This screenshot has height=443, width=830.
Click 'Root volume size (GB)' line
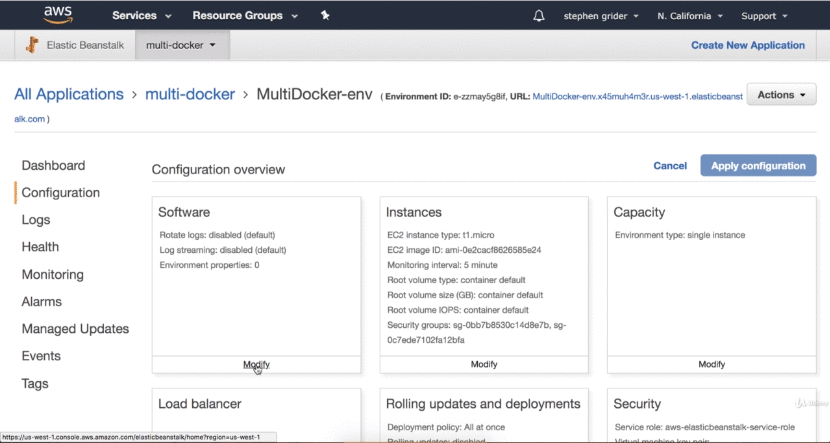click(x=465, y=295)
